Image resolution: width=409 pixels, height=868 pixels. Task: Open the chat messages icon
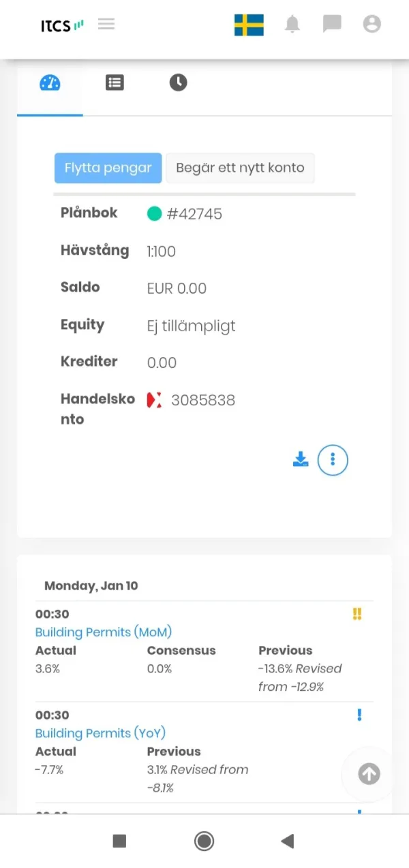click(332, 25)
